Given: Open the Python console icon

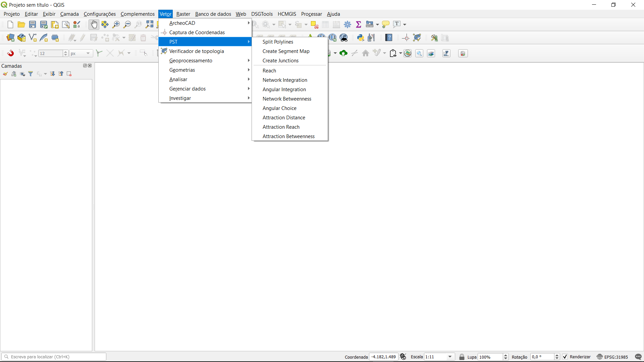Looking at the screenshot, I should 361,38.
